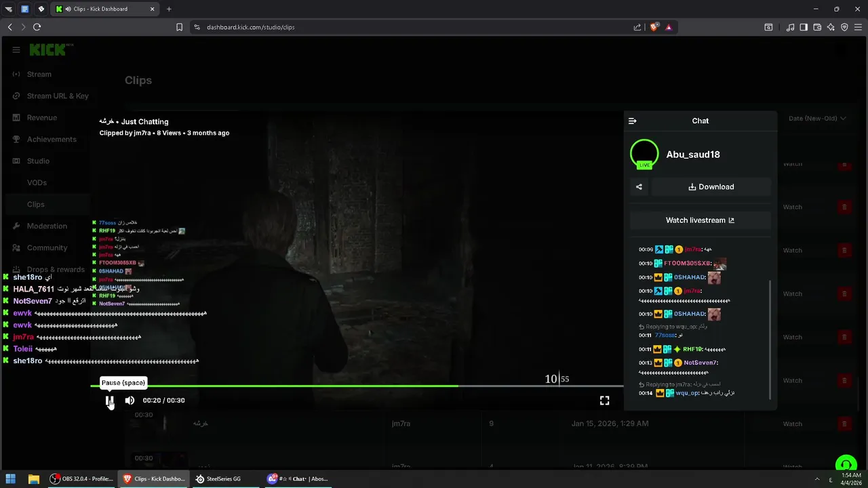Viewport: 868px width, 488px height.
Task: Download the clip
Action: (x=711, y=187)
